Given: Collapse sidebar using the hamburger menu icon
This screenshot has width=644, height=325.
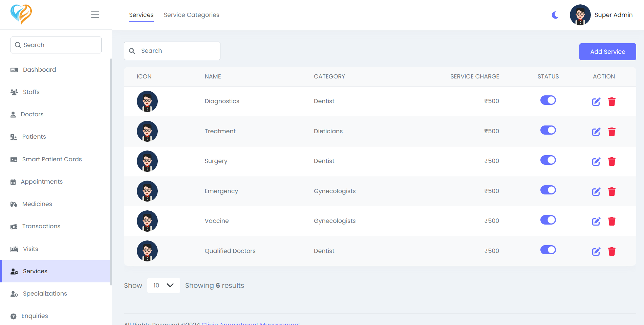Looking at the screenshot, I should tap(95, 15).
